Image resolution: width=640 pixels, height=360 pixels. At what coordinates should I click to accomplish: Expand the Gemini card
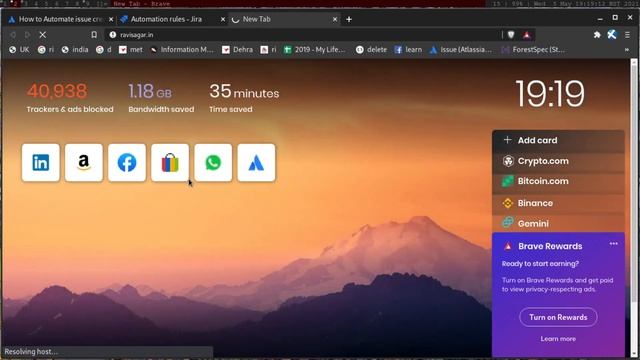coord(558,223)
